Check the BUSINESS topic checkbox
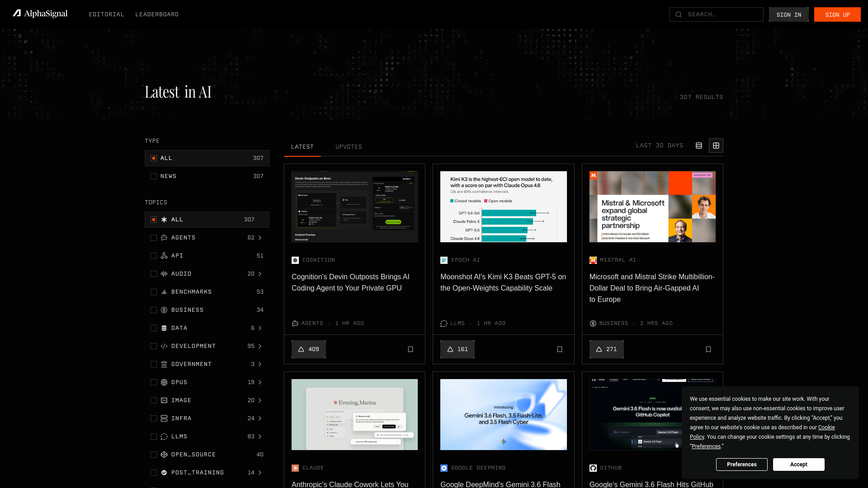 [154, 310]
